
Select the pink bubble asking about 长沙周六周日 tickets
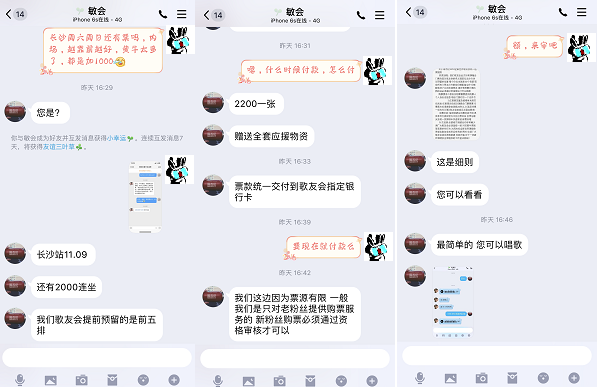pos(102,50)
